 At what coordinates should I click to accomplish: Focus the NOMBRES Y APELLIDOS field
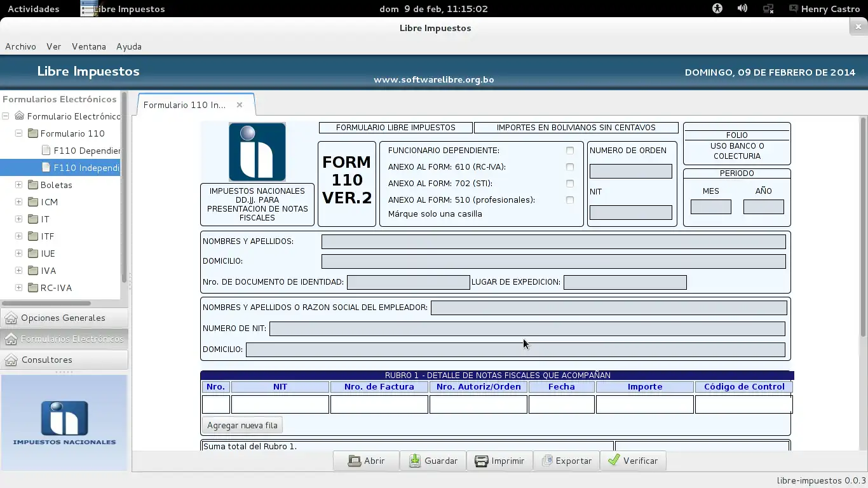(x=553, y=241)
